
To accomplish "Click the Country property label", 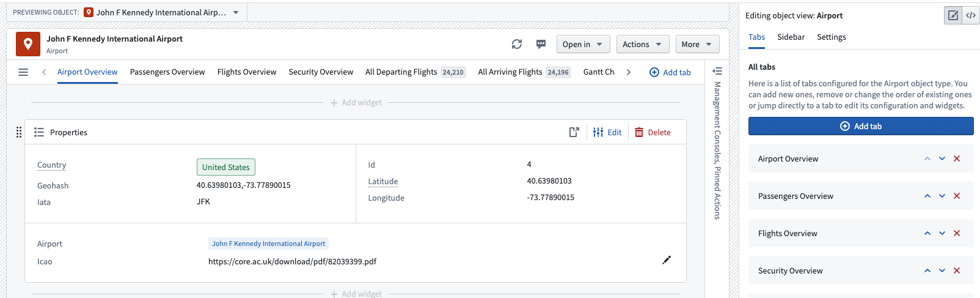I will (x=51, y=165).
